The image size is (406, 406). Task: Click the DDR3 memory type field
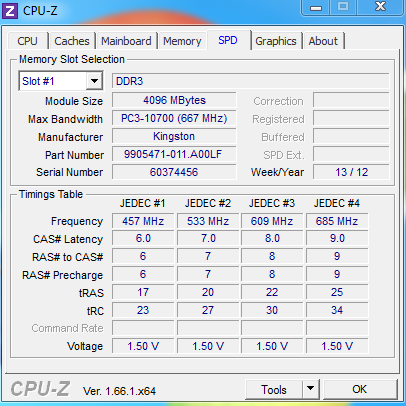251,81
